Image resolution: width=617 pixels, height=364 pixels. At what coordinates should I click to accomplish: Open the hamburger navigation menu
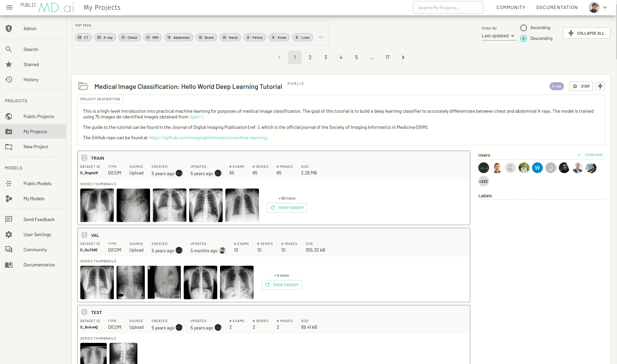coord(9,7)
